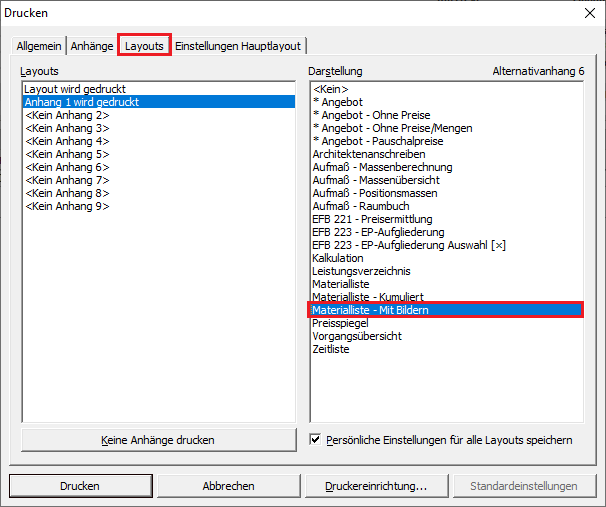606x507 pixels.
Task: Choose 'Preisspiegel' in Darstellung list
Action: (340, 323)
